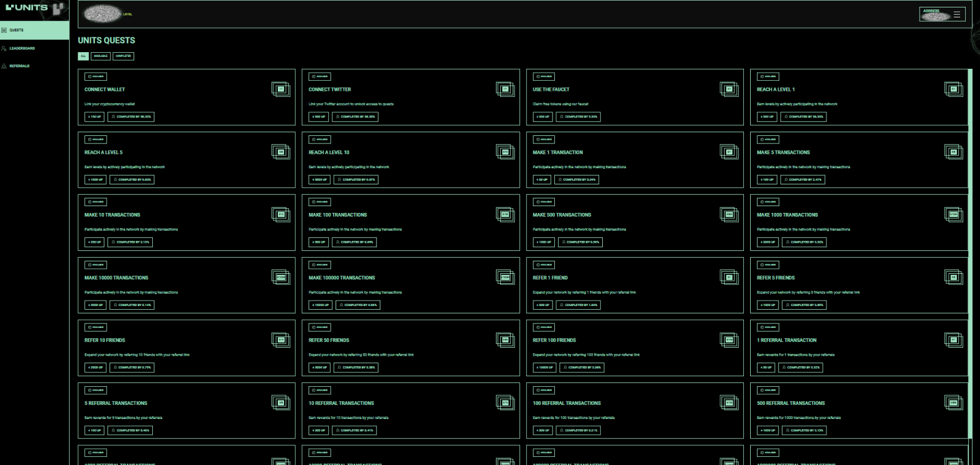Viewport: 980px width, 465px height.
Task: Click the Reach A Level 1 quest icon
Action: 953,89
